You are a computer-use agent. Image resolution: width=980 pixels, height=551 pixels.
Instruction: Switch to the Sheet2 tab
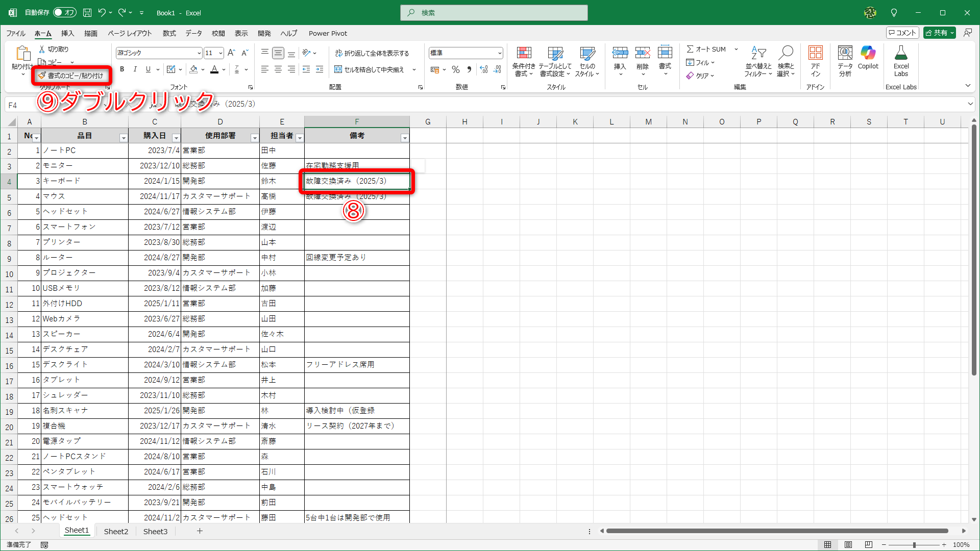pyautogui.click(x=116, y=531)
